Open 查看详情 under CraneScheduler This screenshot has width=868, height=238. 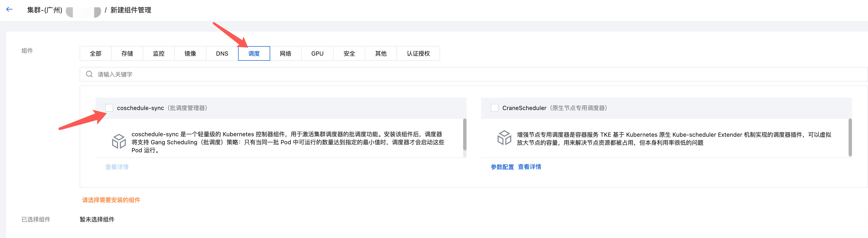pos(530,167)
